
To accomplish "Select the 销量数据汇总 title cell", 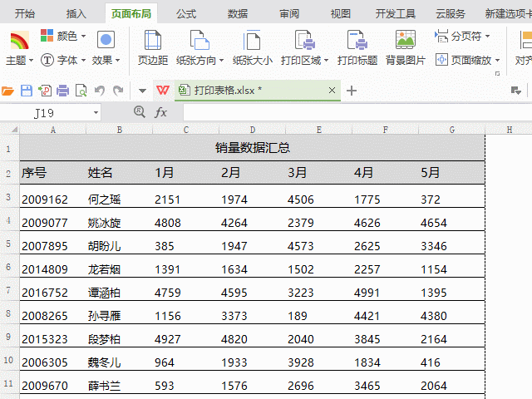I will tap(252, 148).
